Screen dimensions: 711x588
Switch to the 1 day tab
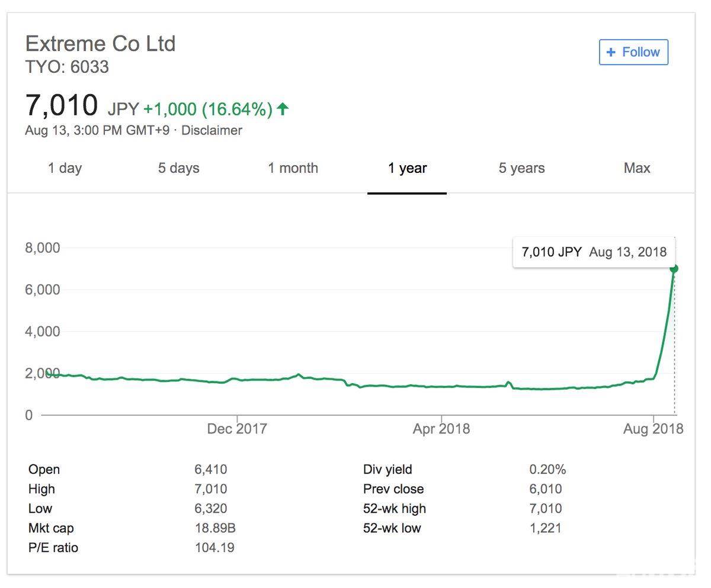pos(65,168)
